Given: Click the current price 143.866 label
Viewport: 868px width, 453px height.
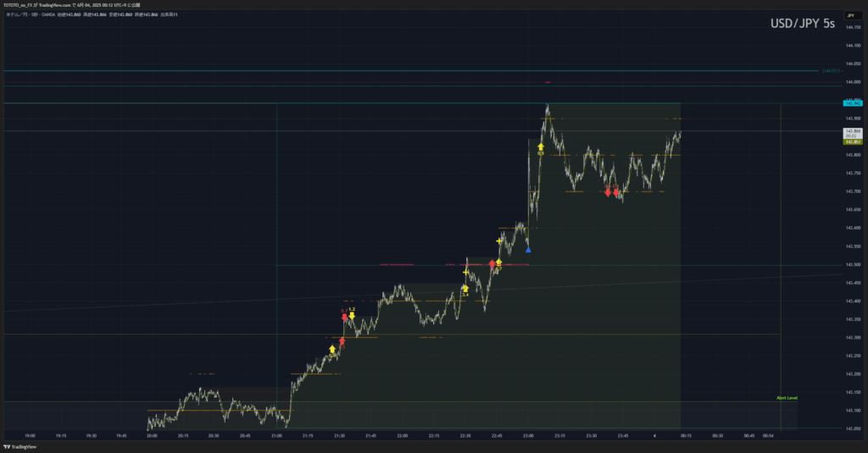Looking at the screenshot, I should pyautogui.click(x=853, y=133).
